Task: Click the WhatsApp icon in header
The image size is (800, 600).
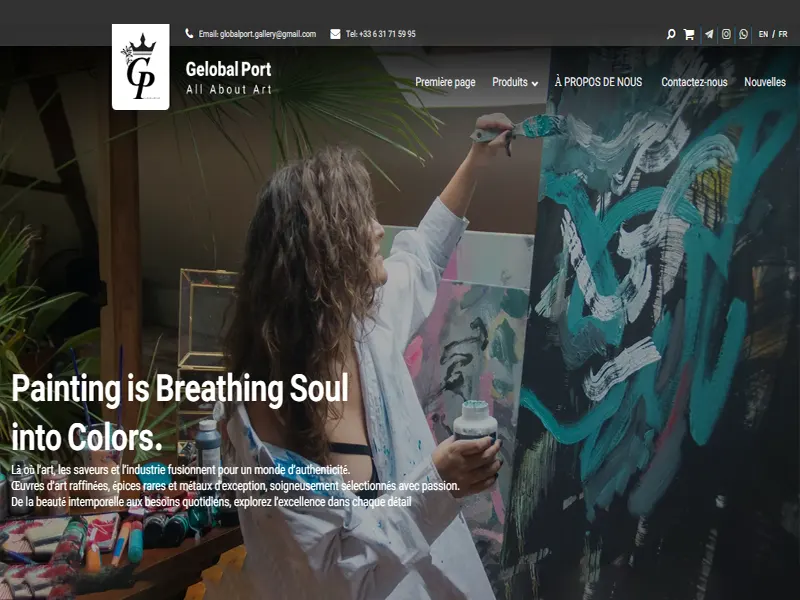Action: coord(743,34)
